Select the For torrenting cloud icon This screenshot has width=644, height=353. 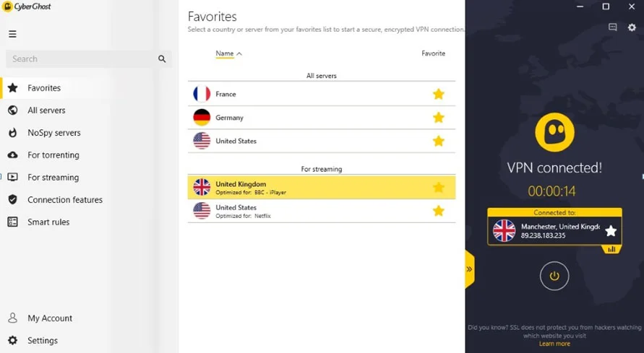coord(13,155)
